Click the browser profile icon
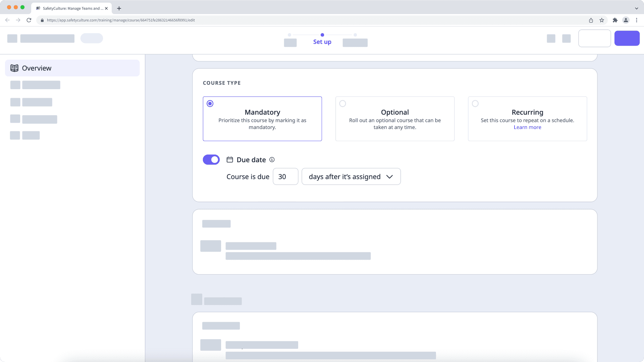644x362 pixels. 626,20
